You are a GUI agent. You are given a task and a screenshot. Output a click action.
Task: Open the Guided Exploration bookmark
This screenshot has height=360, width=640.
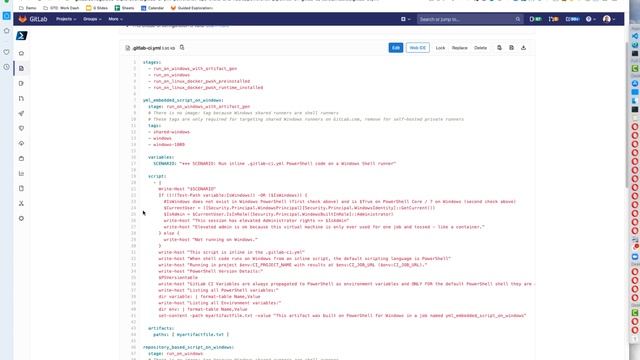[191, 8]
